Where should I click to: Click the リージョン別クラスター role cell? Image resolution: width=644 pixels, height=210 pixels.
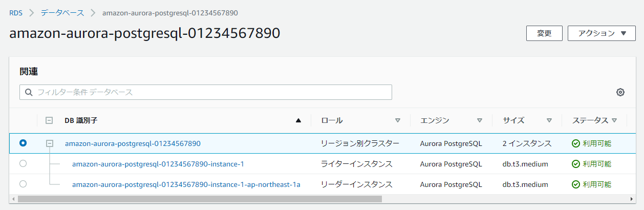coord(360,143)
